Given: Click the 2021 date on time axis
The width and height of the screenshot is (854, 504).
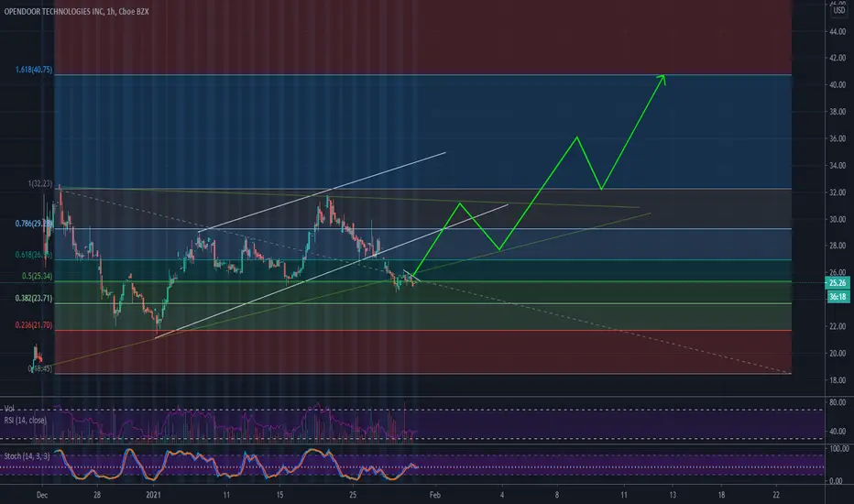Looking at the screenshot, I should 154,495.
